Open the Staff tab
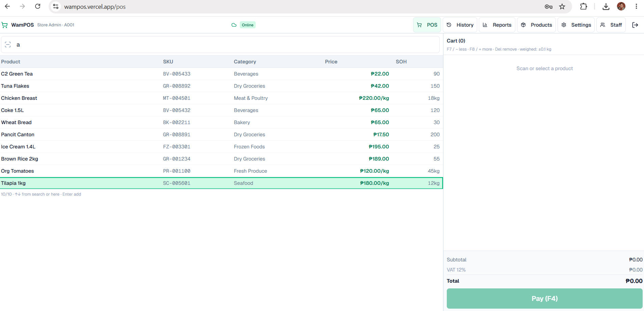Viewport: 644px width, 311px height. point(611,25)
